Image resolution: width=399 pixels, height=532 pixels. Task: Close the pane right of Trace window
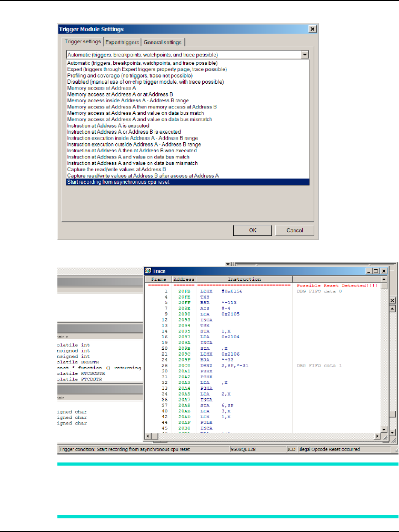pyautogui.click(x=392, y=301)
